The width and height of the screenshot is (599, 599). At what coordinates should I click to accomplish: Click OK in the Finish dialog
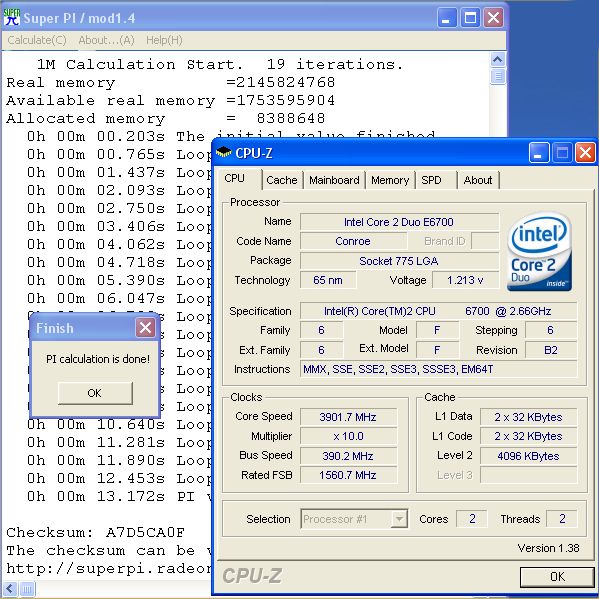point(95,393)
